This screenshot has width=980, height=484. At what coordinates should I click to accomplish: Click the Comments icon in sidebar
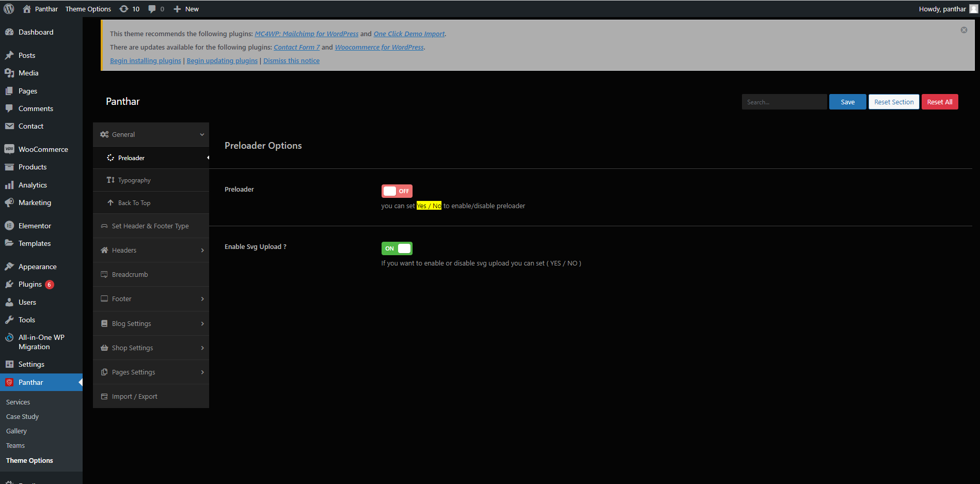9,108
